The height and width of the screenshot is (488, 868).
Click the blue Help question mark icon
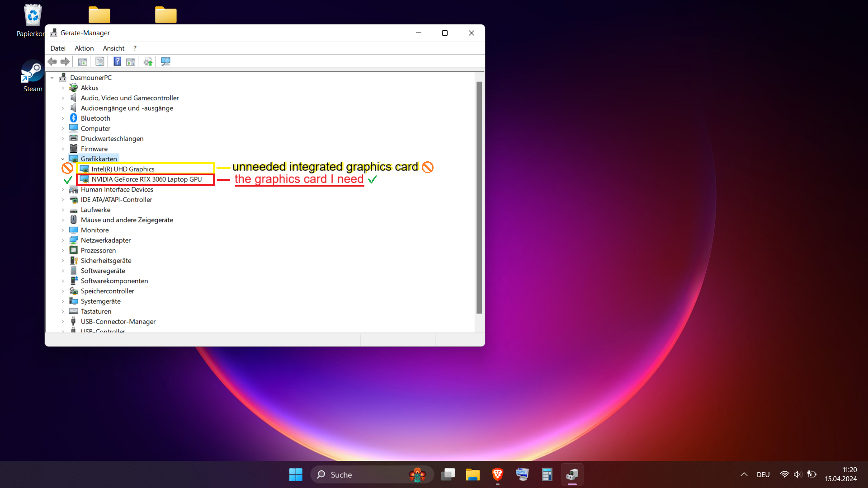[117, 62]
